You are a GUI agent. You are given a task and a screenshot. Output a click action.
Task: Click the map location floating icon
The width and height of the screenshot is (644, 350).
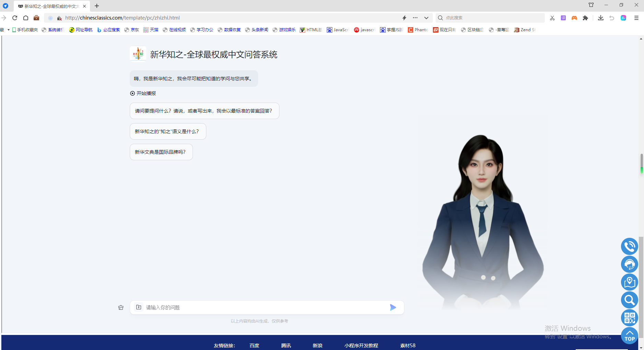click(630, 282)
